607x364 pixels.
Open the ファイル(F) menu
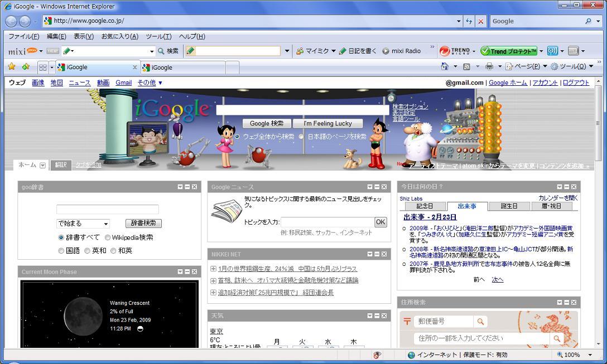point(23,36)
